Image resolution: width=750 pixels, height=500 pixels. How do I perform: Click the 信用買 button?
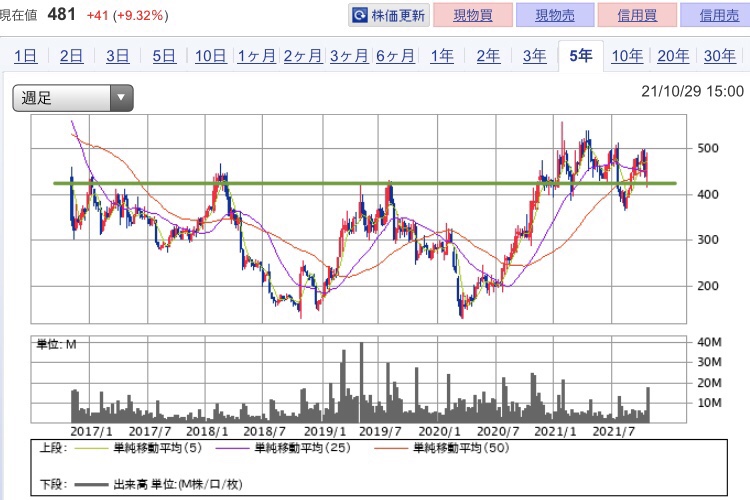(637, 15)
